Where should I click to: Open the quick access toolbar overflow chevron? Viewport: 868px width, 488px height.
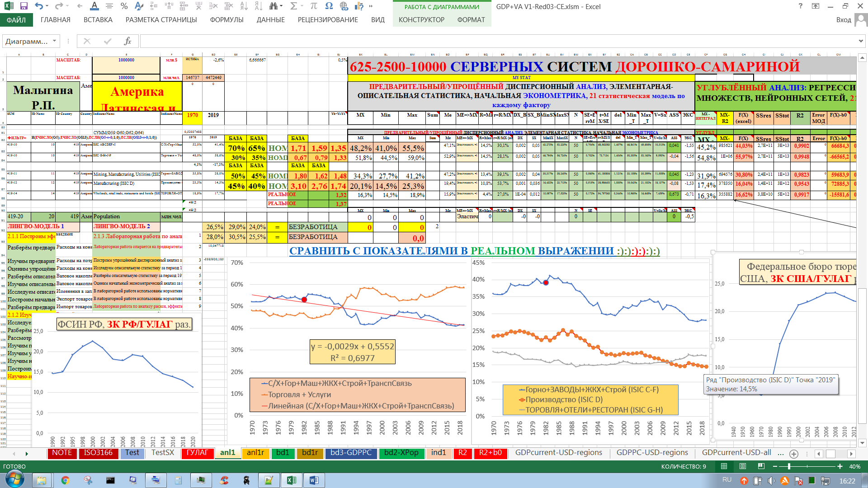pos(371,6)
